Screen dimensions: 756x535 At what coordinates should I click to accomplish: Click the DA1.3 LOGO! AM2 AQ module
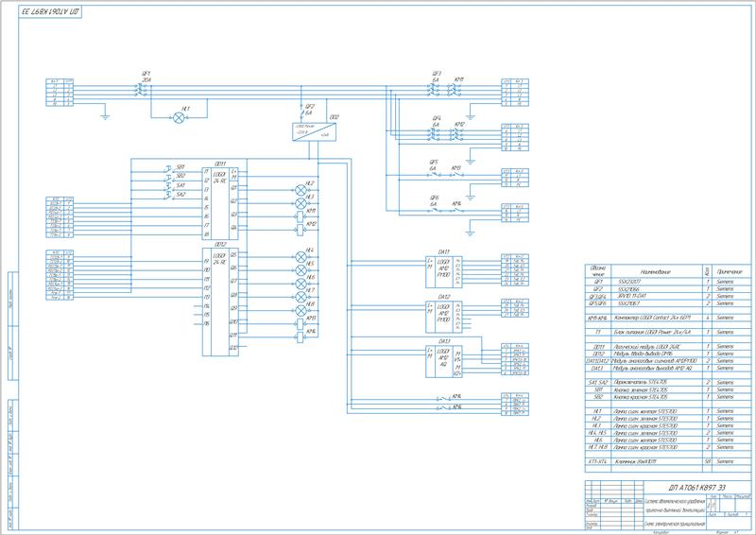(444, 361)
